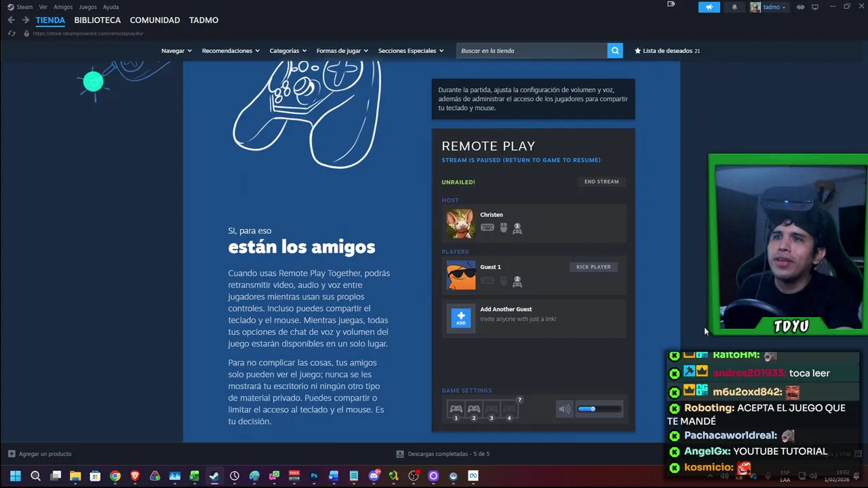Select controller slot 2 in Game Settings
The width and height of the screenshot is (868, 488).
(473, 409)
